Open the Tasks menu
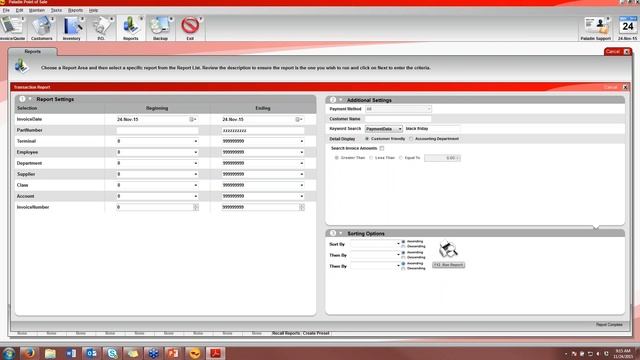640x360 pixels. click(x=56, y=10)
